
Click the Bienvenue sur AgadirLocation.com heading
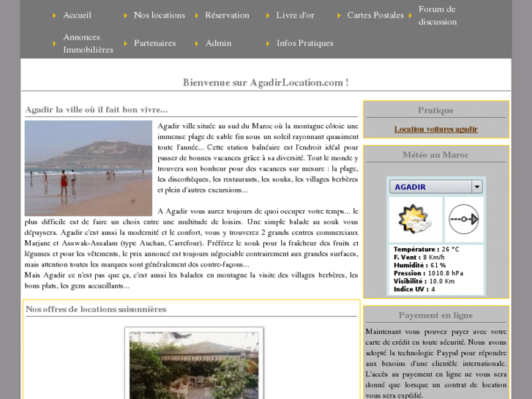tap(266, 83)
